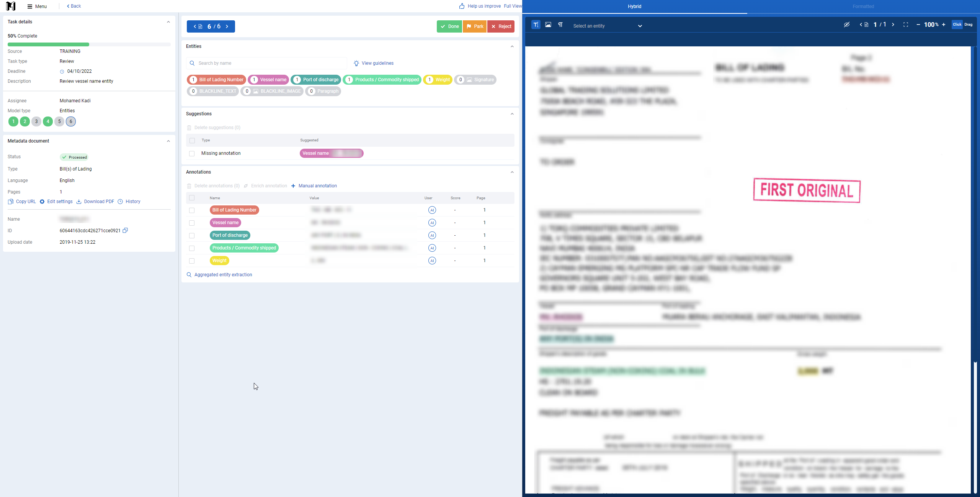Check the Weight annotation row checkbox
The image size is (980, 497).
(192, 261)
